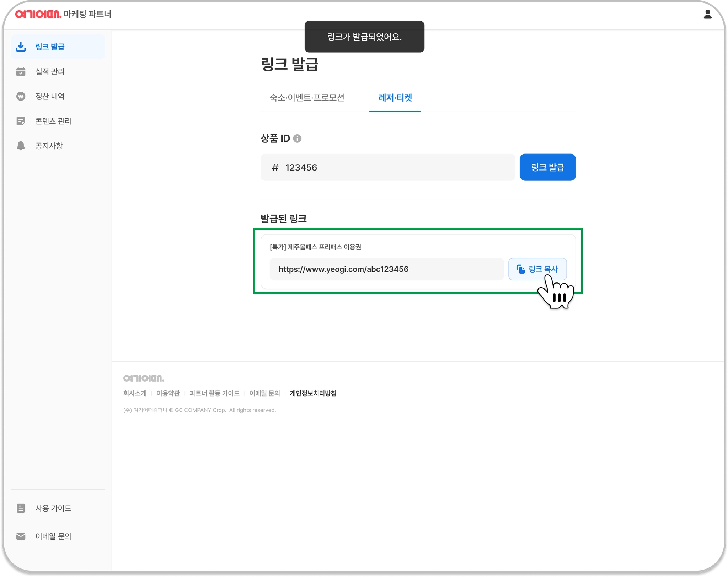
Task: Click the 공지사항 bell icon
Action: (21, 146)
